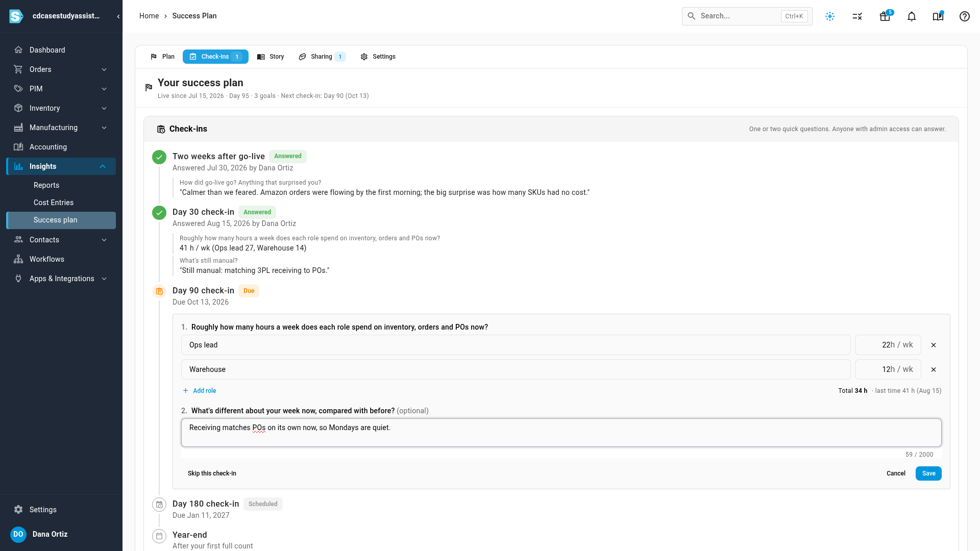This screenshot has height=551, width=980.
Task: Click the Year-end calendar icon
Action: point(159,536)
